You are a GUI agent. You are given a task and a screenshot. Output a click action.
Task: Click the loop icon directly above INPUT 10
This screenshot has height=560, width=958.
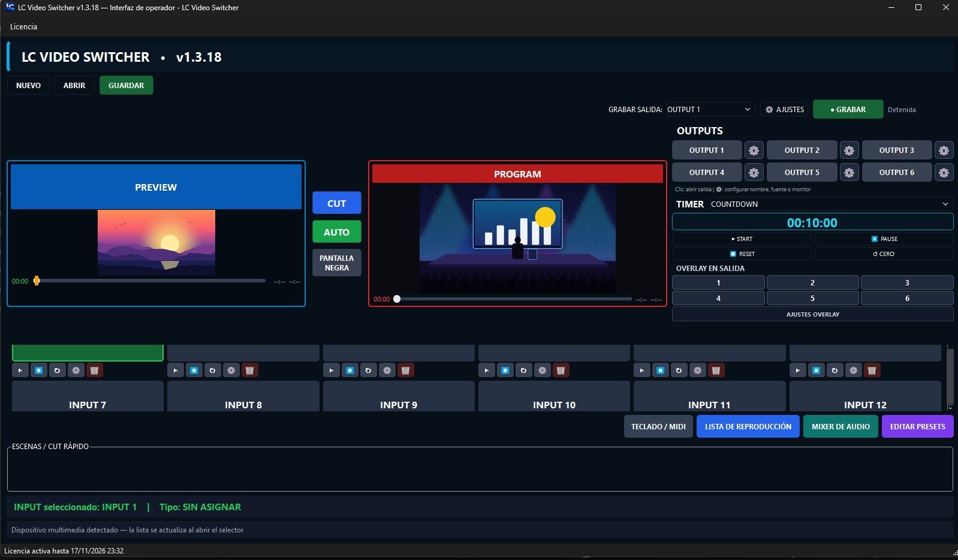click(523, 371)
